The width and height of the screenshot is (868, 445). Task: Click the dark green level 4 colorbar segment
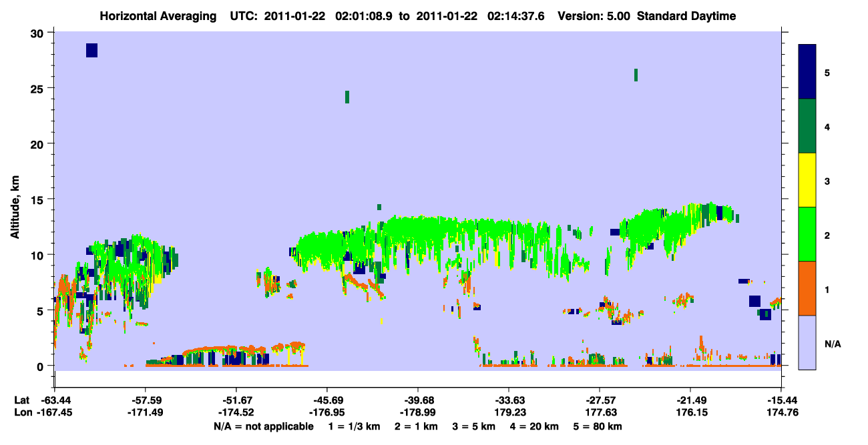coord(807,126)
